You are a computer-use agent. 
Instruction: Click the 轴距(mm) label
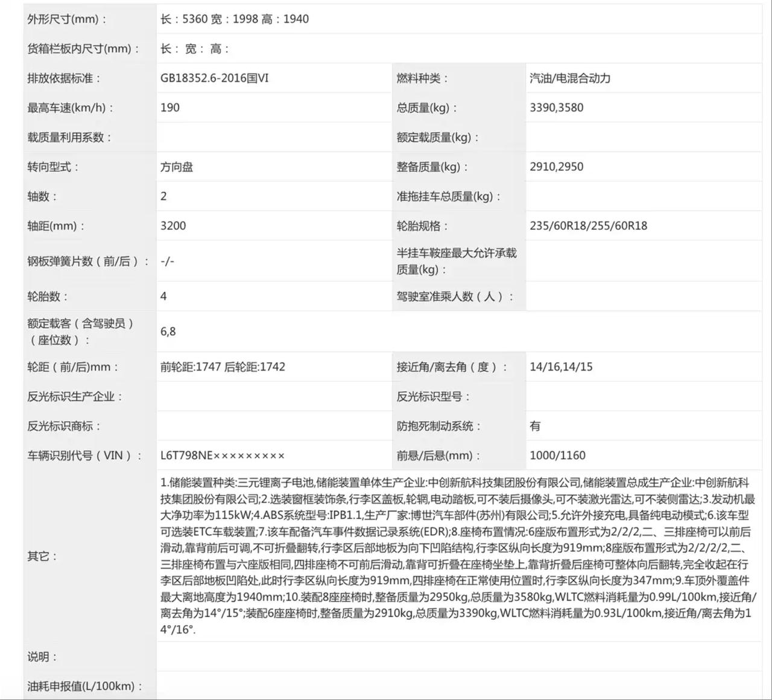tap(56, 226)
